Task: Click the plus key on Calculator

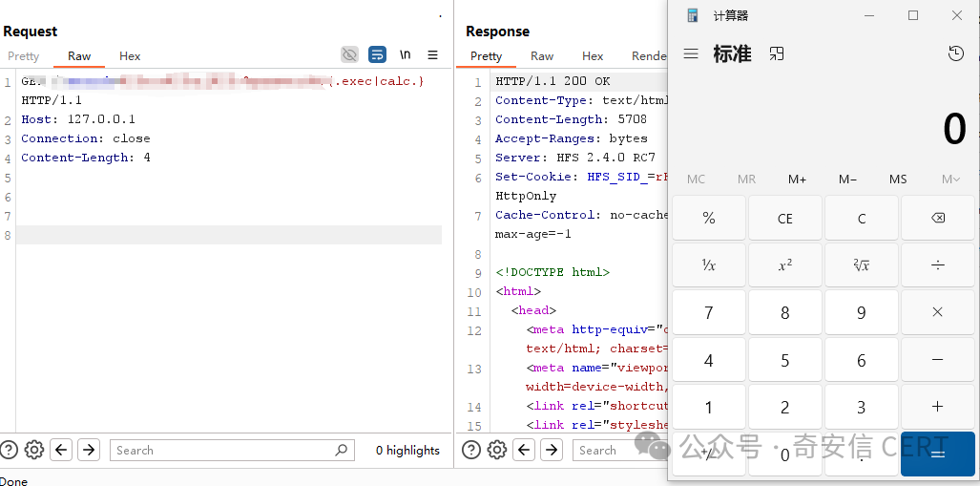Action: point(937,407)
